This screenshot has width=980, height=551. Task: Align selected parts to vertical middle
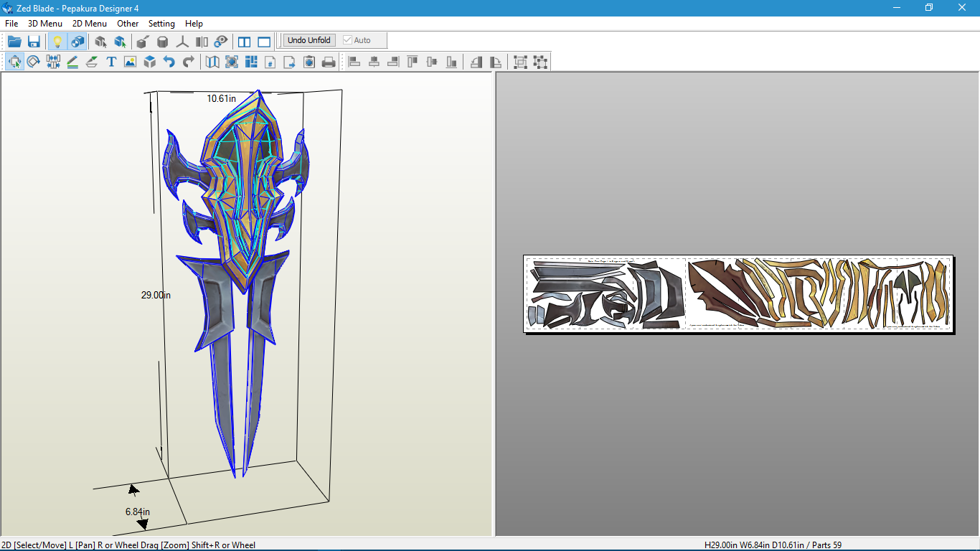tap(432, 62)
